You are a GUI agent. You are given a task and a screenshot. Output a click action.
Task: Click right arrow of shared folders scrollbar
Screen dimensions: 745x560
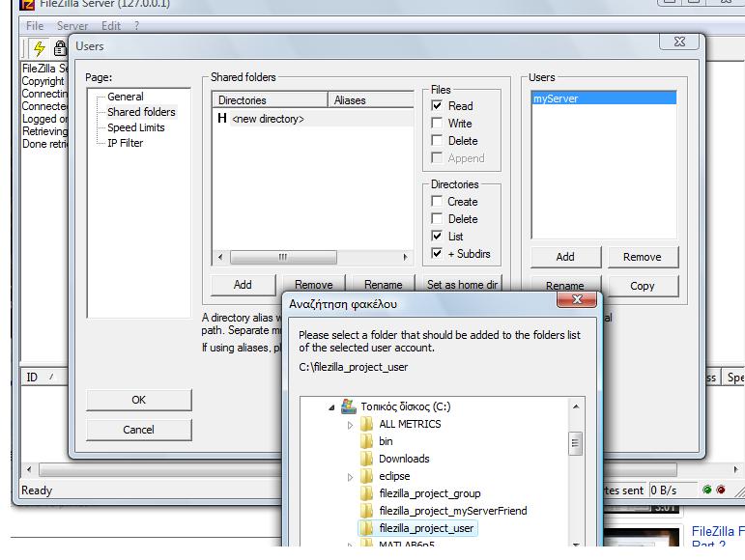pyautogui.click(x=405, y=257)
